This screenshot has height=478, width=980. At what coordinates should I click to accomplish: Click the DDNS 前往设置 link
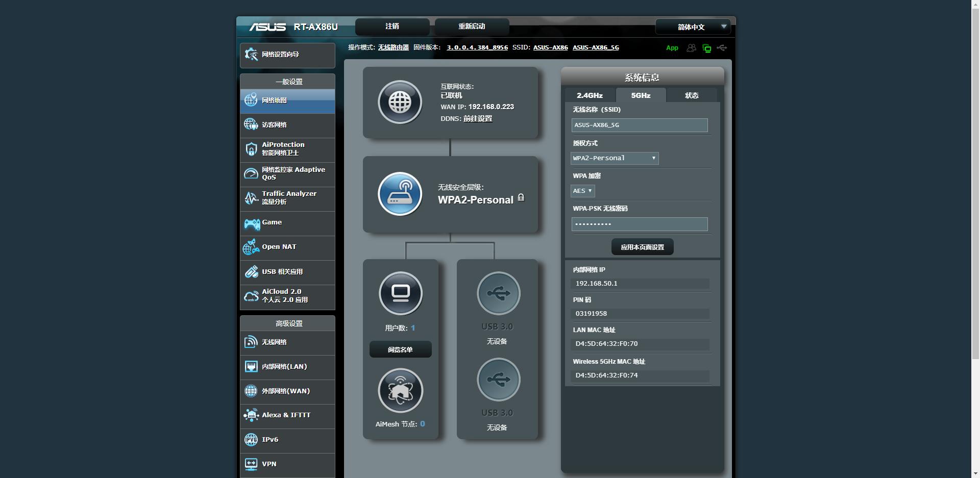point(478,118)
